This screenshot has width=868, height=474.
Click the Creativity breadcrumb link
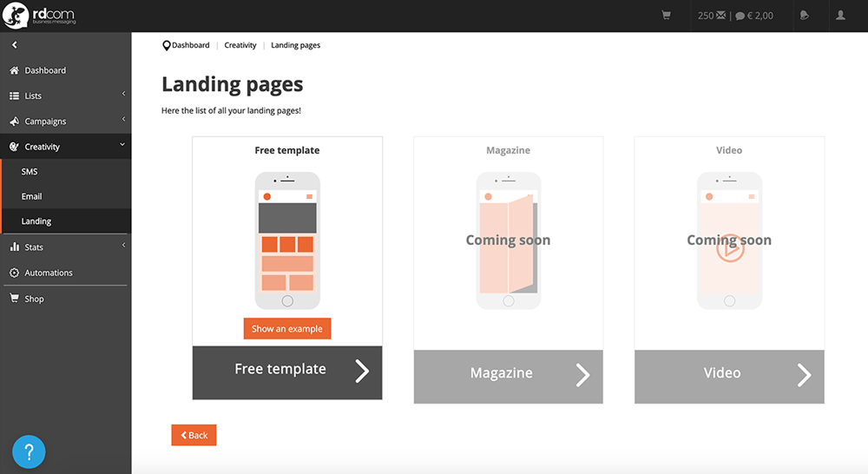pyautogui.click(x=240, y=45)
